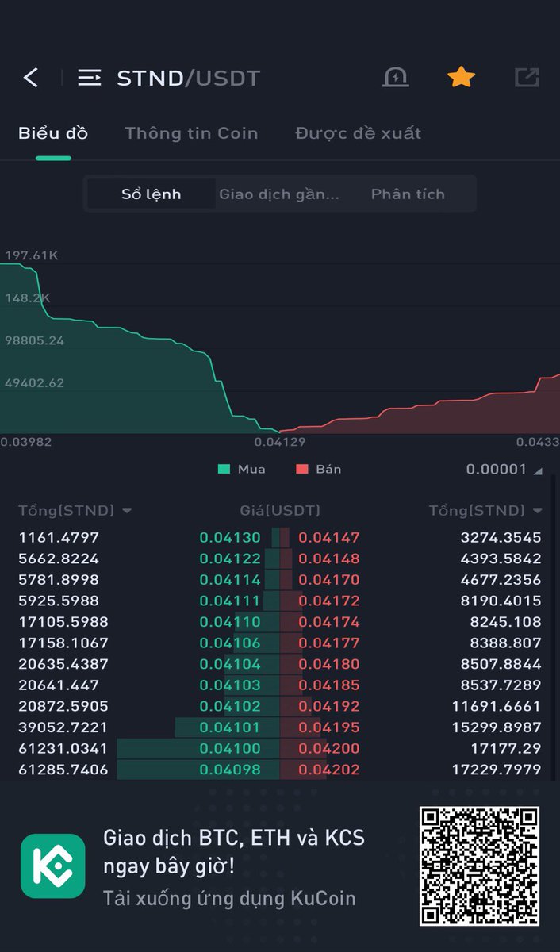Viewport: 560px width, 952px height.
Task: Select bid price 0.04100
Action: click(230, 748)
